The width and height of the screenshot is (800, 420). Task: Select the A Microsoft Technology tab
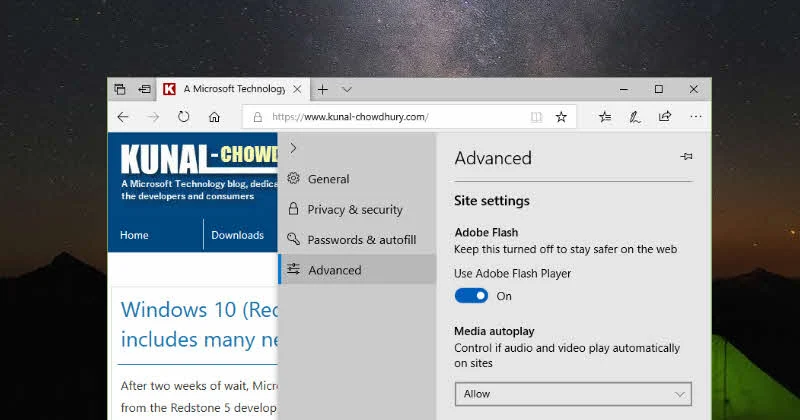point(233,89)
